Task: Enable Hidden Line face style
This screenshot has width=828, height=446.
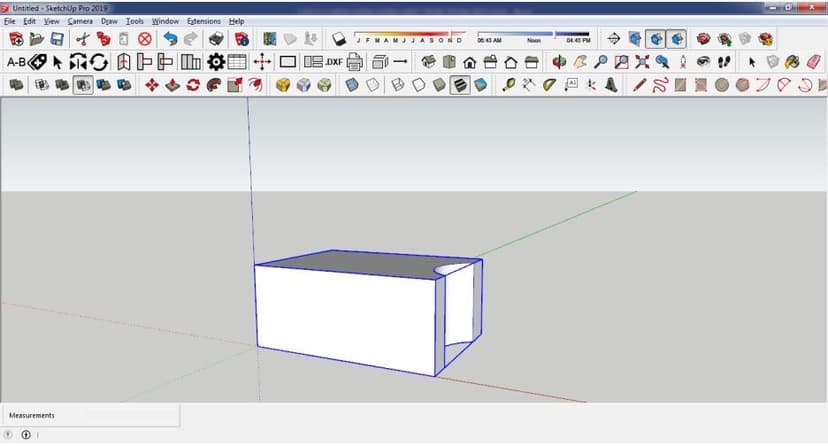Action: [419, 84]
